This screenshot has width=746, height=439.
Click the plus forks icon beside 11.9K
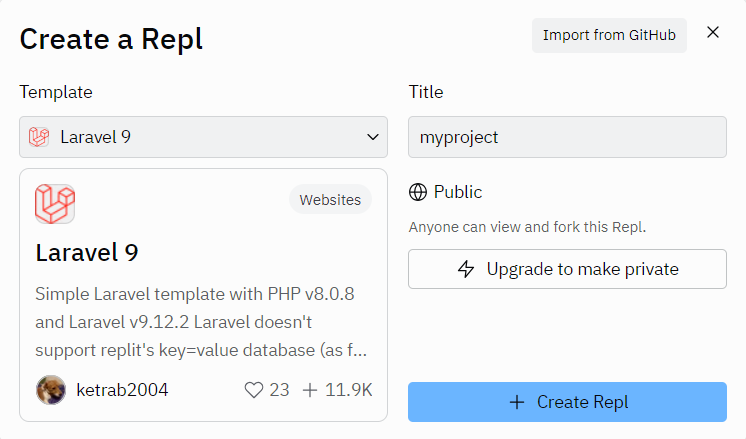(x=310, y=390)
